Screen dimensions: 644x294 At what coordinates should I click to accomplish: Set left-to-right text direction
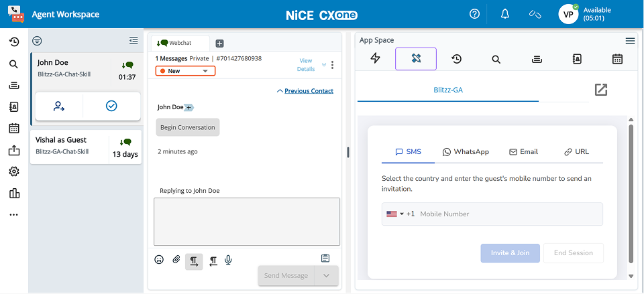point(194,261)
